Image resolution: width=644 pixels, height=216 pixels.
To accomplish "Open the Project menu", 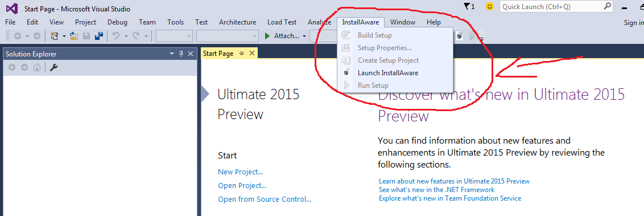I will 85,22.
